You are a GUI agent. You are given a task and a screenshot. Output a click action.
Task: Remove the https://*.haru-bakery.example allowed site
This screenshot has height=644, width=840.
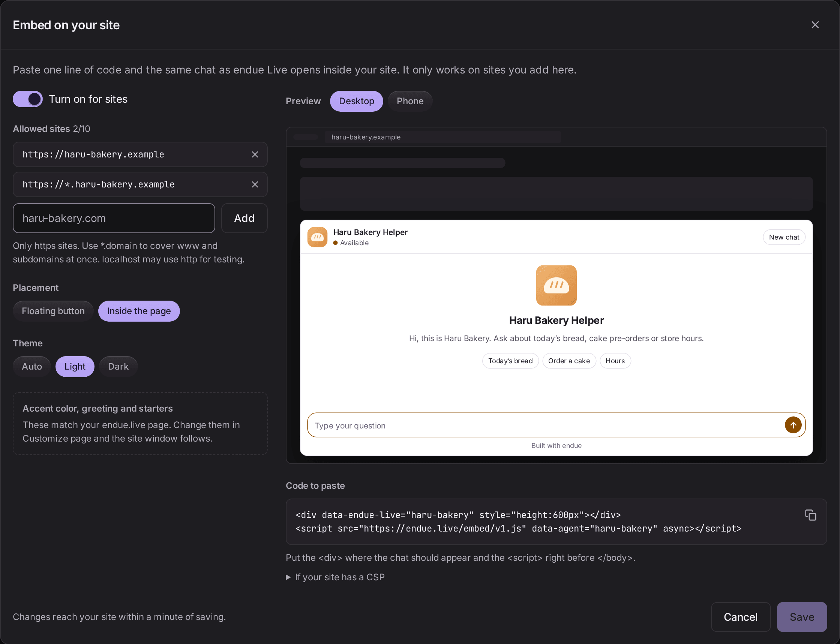pyautogui.click(x=255, y=184)
